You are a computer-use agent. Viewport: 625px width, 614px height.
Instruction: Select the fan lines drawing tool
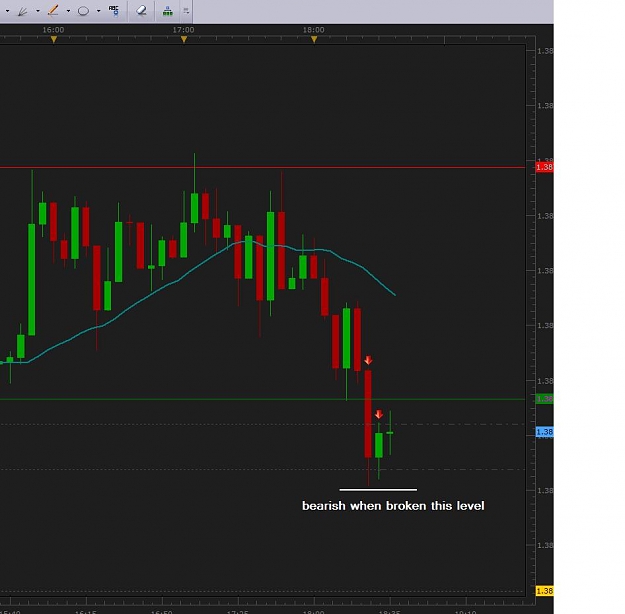[22, 11]
